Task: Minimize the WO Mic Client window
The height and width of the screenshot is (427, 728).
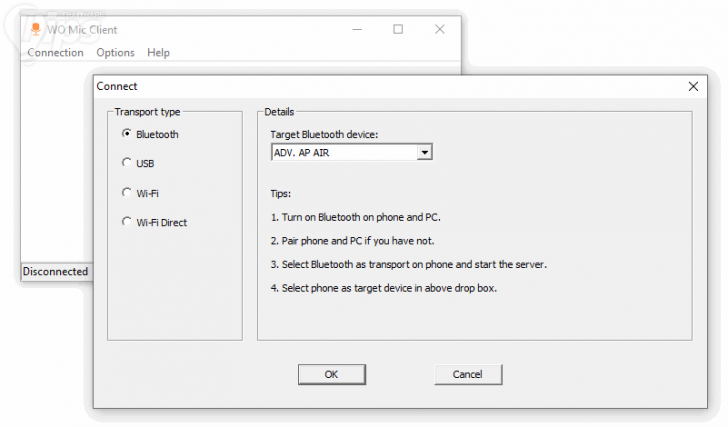Action: (357, 29)
